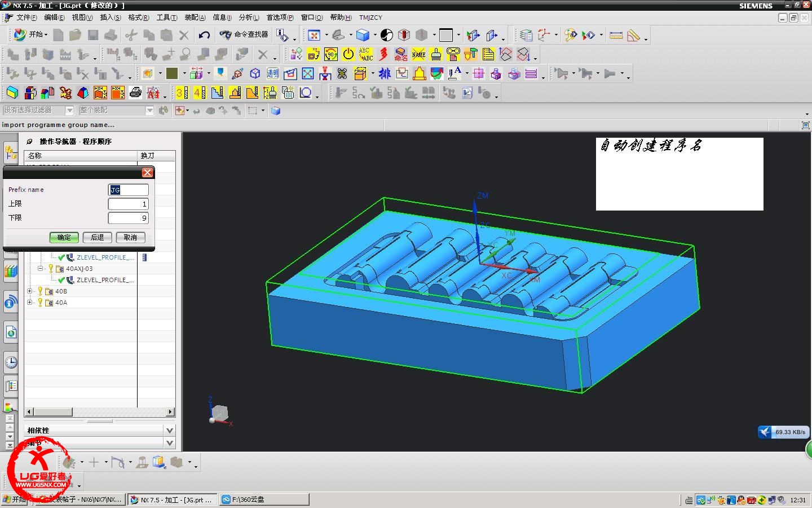This screenshot has height=508, width=812.
Task: Click the yellow 90 degree rotate icon
Action: coord(331,54)
